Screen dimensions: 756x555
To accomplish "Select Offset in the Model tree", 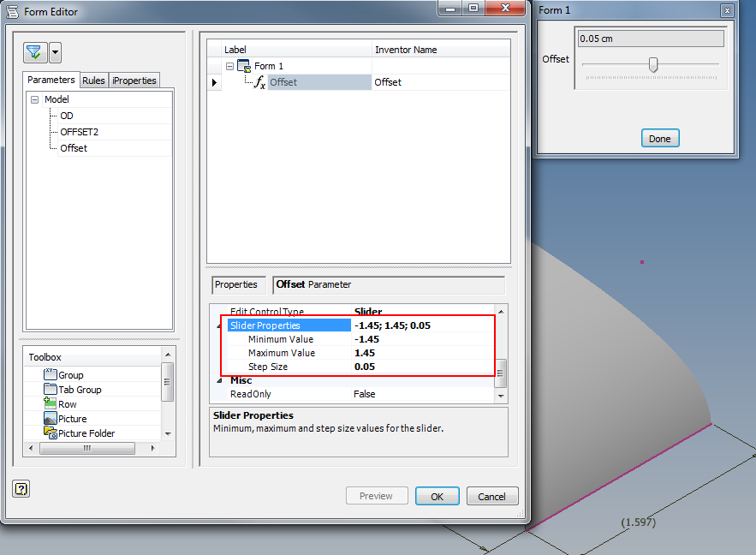I will pyautogui.click(x=74, y=148).
